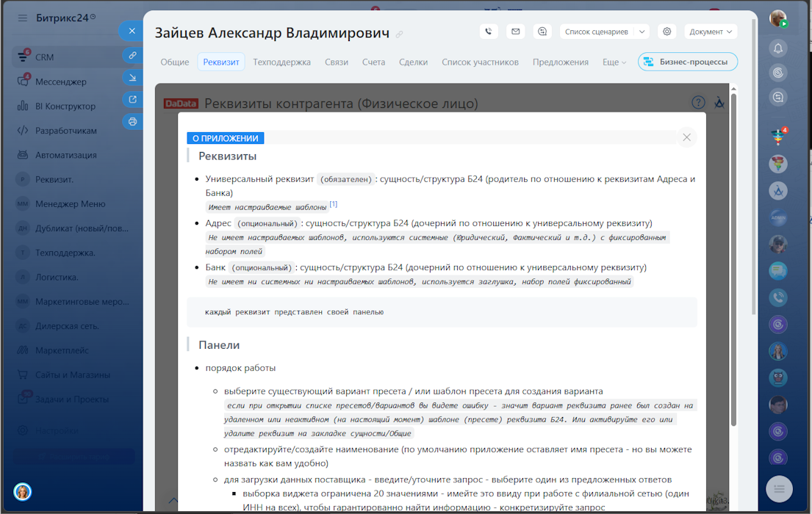Open footnote [1] link
812x514 pixels.
pos(334,204)
